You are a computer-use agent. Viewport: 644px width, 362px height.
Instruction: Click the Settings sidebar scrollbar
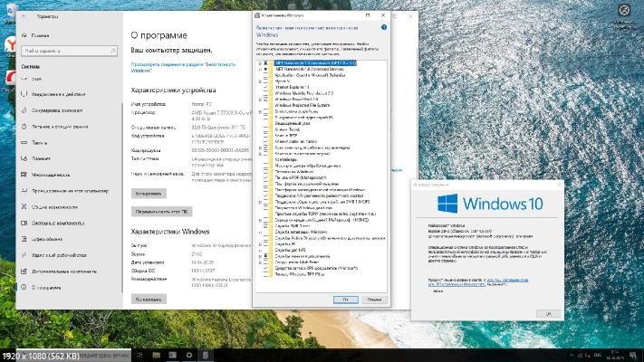click(x=121, y=197)
